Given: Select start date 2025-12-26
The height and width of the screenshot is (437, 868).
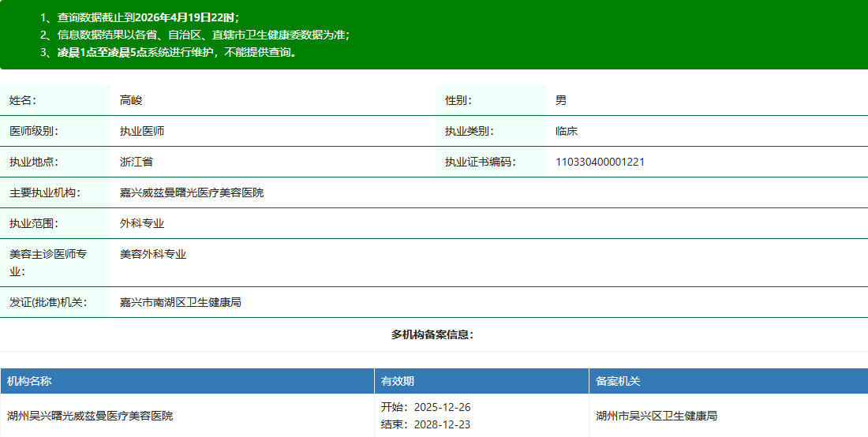Looking at the screenshot, I should [443, 407].
